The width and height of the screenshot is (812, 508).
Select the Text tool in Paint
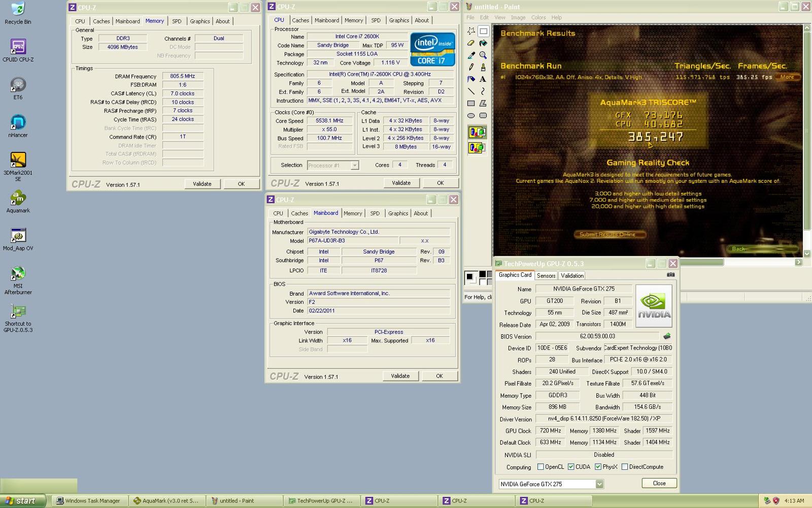pos(483,79)
